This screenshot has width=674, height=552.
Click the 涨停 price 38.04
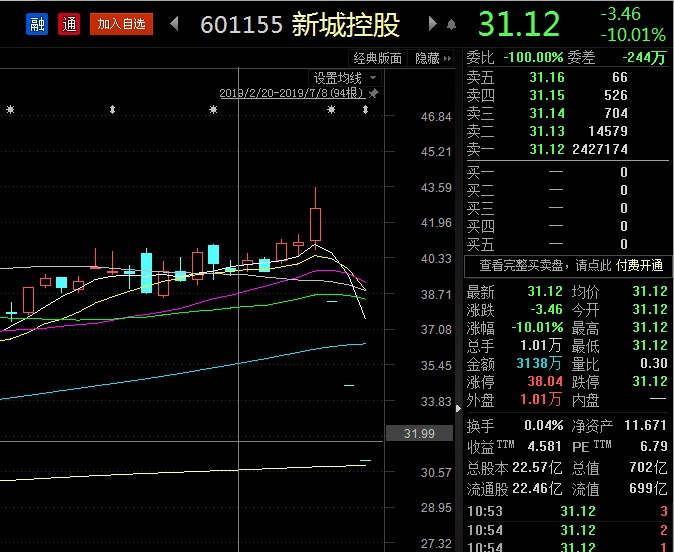coord(545,381)
